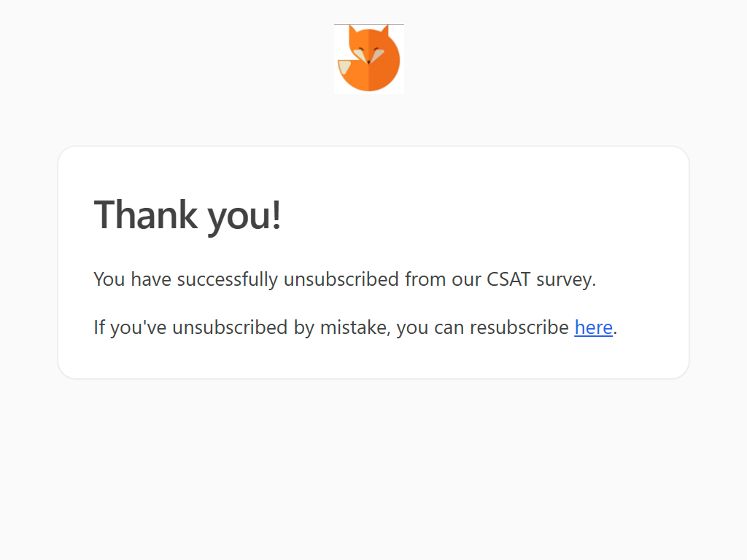Resubscribe via the "here" link
Image resolution: width=747 pixels, height=560 pixels.
coord(593,327)
